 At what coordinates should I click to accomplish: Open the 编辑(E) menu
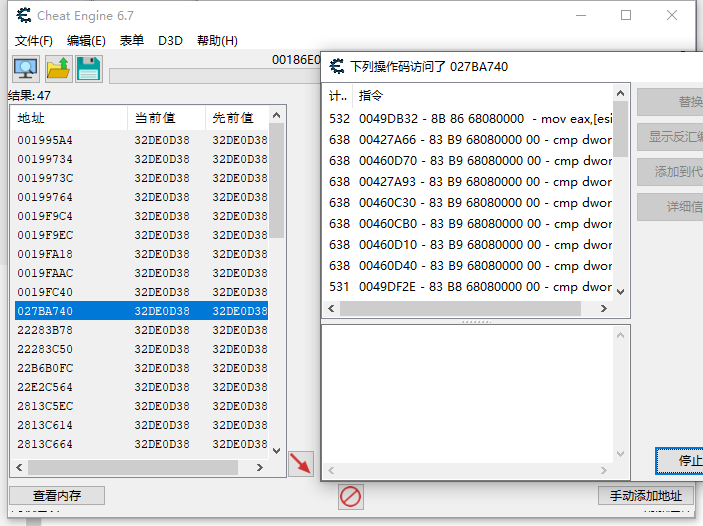coord(86,41)
